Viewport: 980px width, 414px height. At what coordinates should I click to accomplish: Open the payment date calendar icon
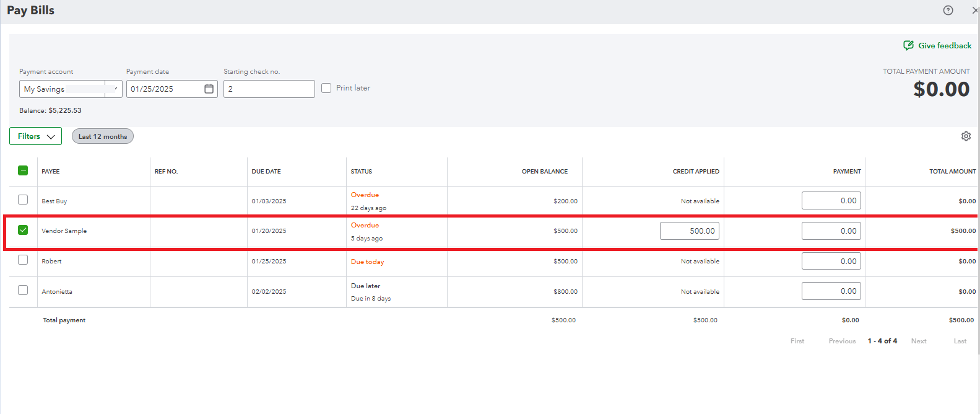(x=209, y=89)
